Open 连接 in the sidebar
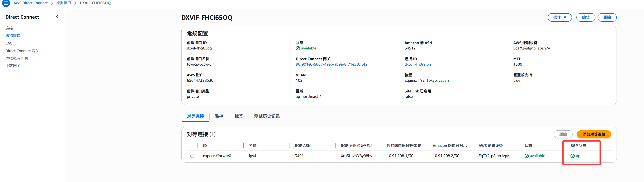Screen dimensions: 644x182 point(9,28)
